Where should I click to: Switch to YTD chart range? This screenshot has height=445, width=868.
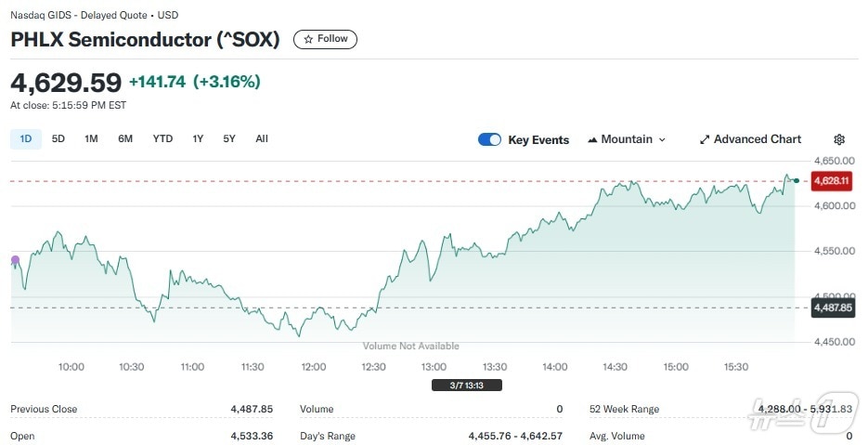tap(162, 138)
